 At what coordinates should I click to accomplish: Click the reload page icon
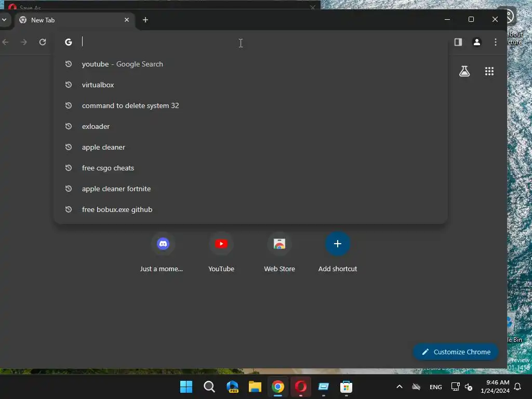(x=43, y=42)
